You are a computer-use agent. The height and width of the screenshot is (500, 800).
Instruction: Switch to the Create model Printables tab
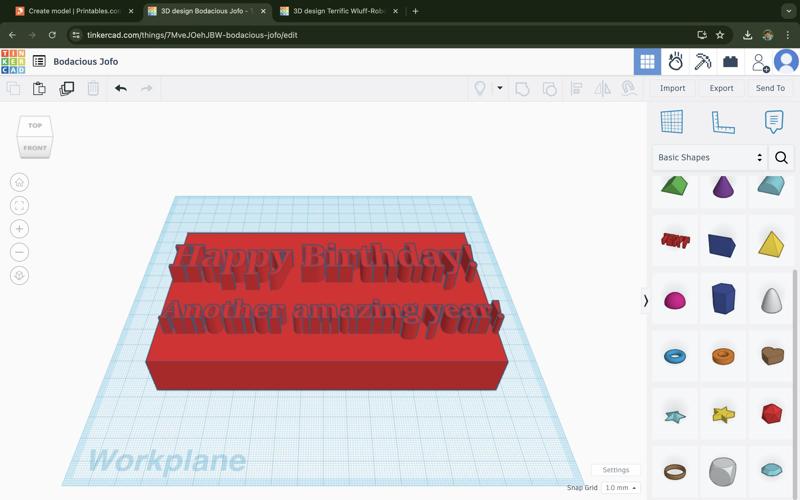click(74, 11)
